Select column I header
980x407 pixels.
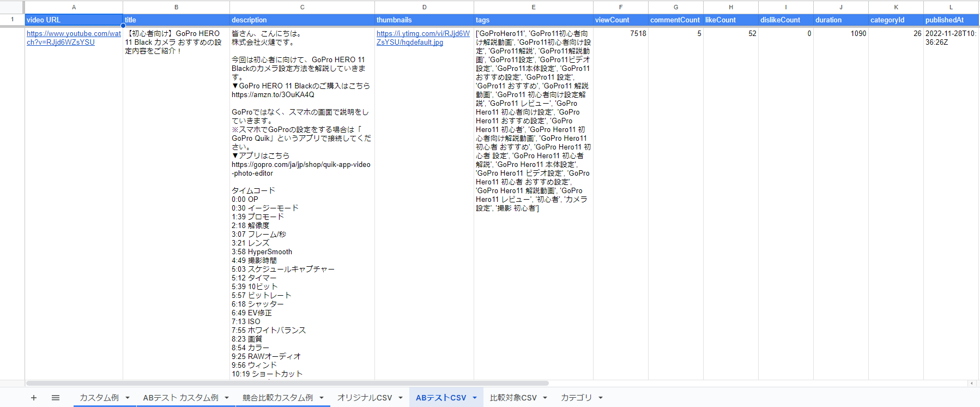tap(786, 7)
